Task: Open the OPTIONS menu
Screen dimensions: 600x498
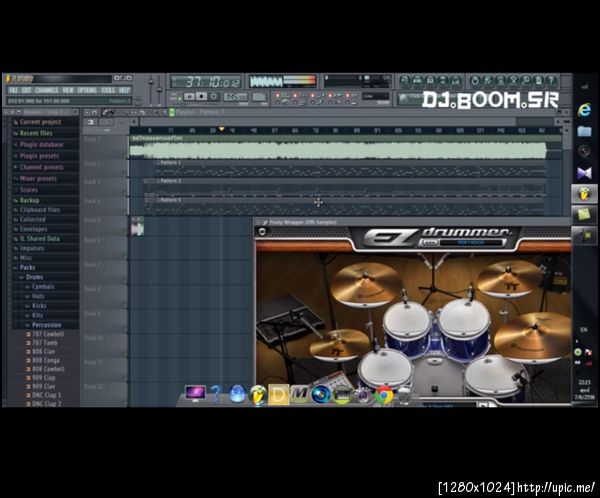Action: [x=87, y=90]
